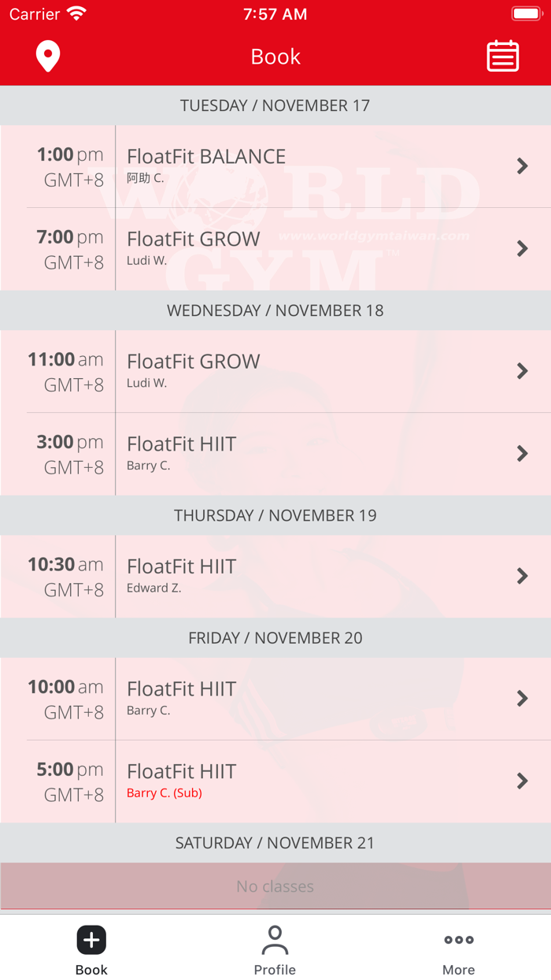Expand Friday 5:00 pm FloatFit HIIT chevron

click(x=522, y=781)
